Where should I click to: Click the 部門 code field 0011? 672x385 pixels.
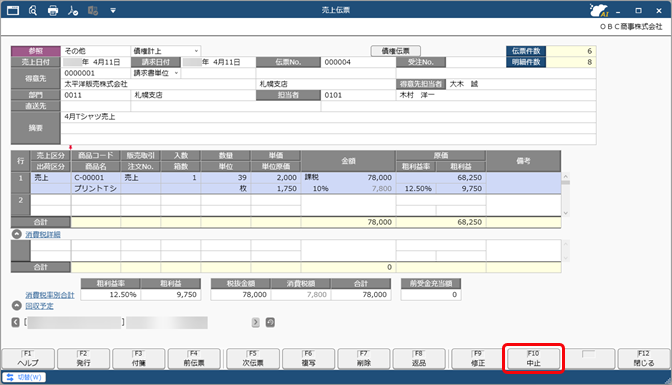pos(96,95)
